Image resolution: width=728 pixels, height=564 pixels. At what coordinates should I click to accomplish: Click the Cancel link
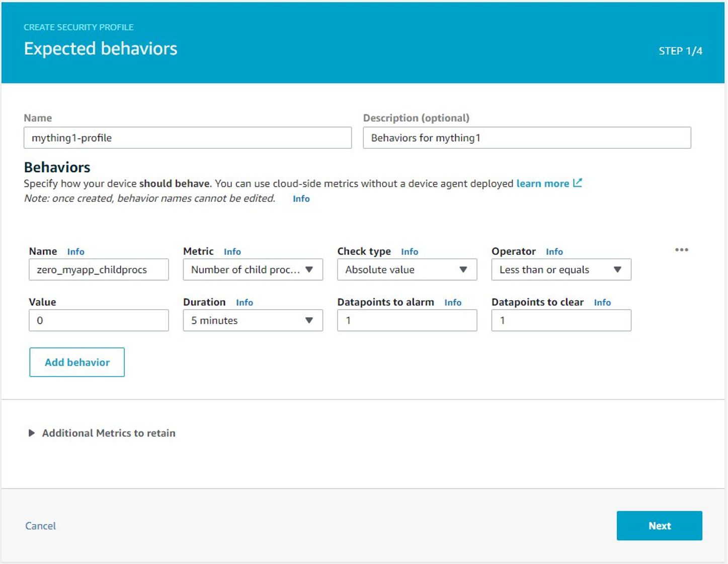tap(41, 526)
